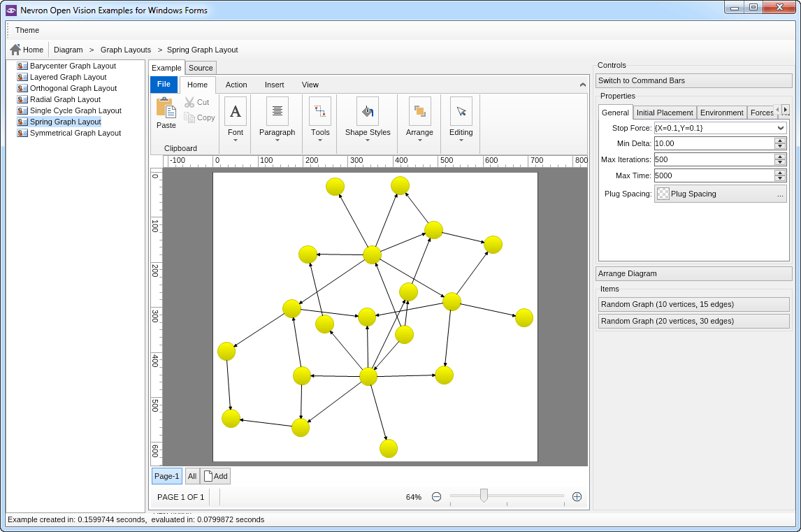Click the Home icon in breadcrumb
The width and height of the screenshot is (801, 532).
[x=15, y=50]
